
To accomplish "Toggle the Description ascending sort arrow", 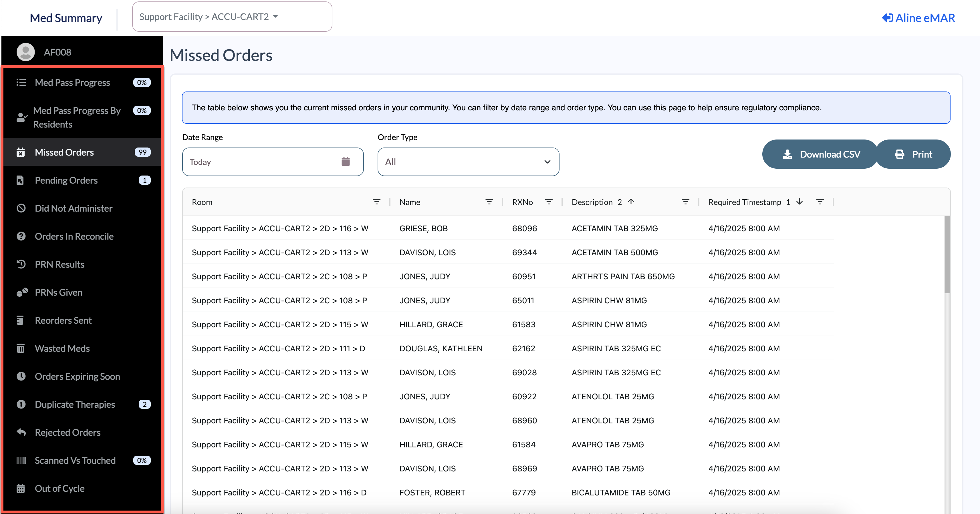I will coord(631,202).
